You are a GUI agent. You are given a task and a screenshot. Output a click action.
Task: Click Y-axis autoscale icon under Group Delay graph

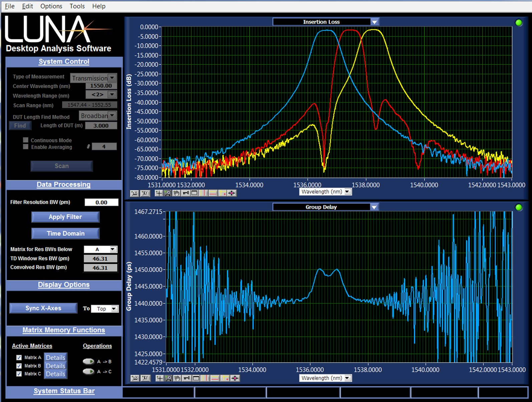(x=146, y=378)
